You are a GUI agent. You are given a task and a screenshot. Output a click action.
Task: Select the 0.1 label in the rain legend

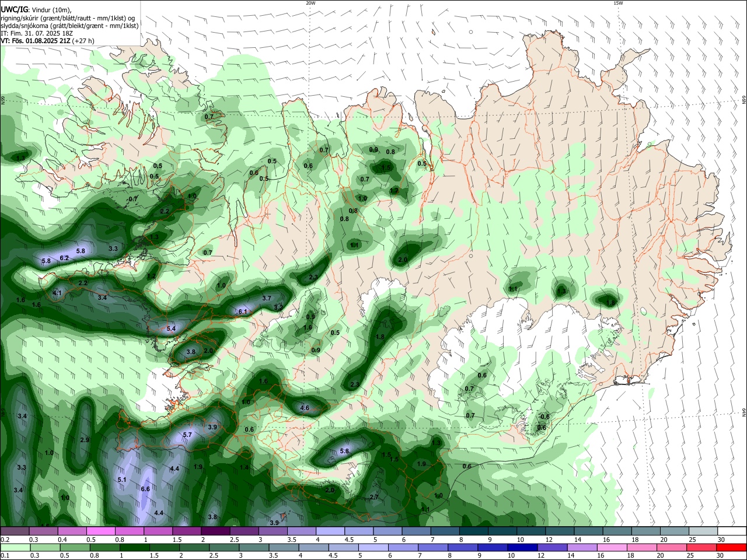point(5,555)
